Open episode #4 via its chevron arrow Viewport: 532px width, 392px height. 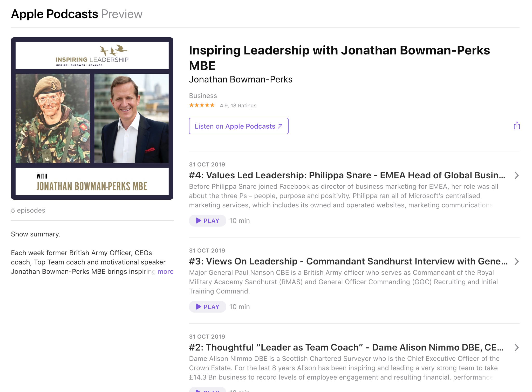coord(516,176)
